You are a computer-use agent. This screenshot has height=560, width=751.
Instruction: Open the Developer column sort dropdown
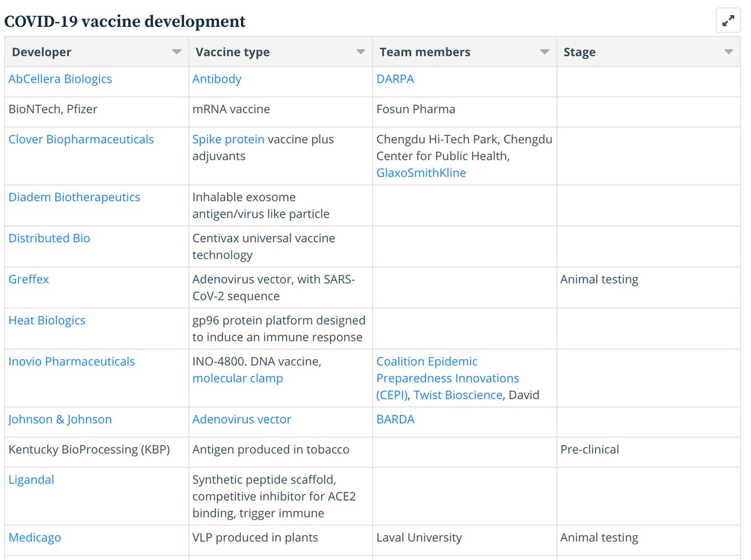coord(177,52)
